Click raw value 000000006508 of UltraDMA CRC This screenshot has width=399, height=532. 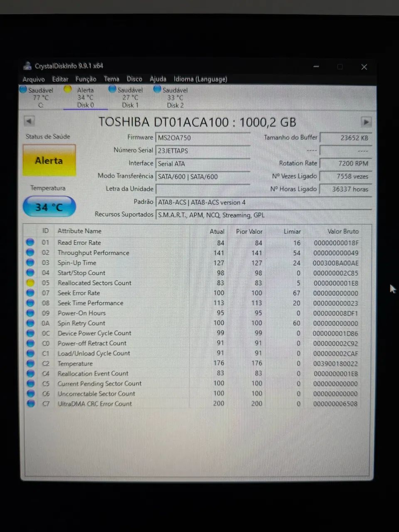335,404
